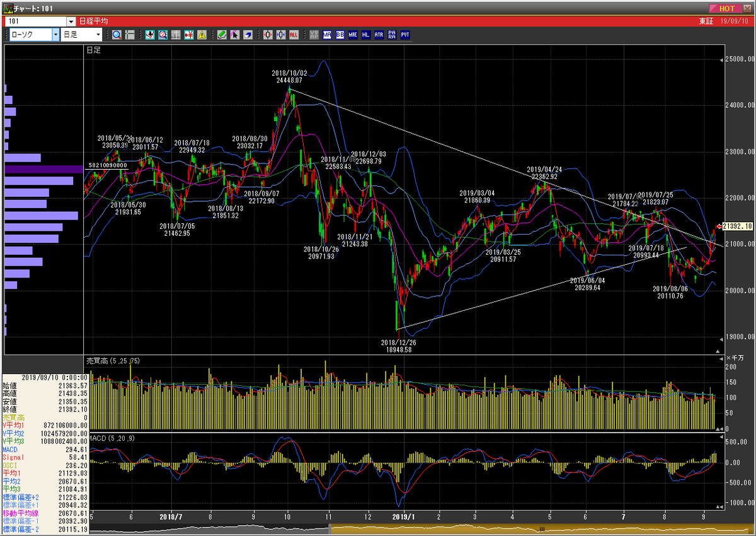Viewport: 756px width, 536px height.
Task: Click the red current price arrow marker
Action: tap(719, 226)
